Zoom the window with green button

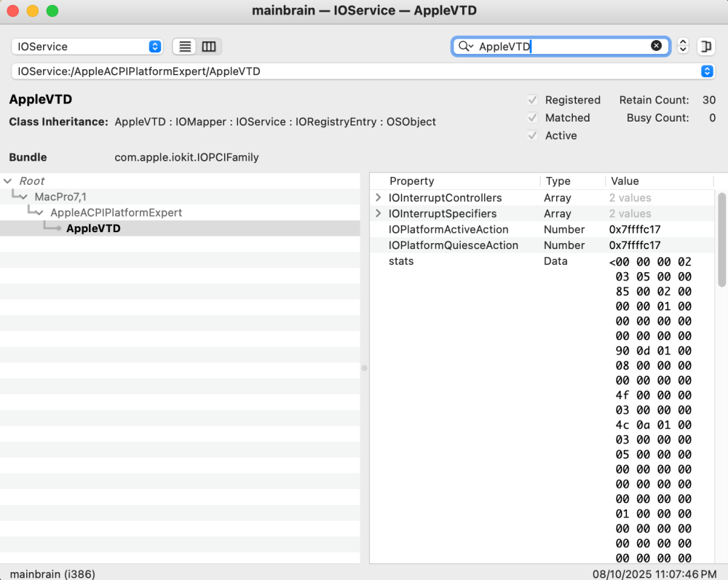52,11
